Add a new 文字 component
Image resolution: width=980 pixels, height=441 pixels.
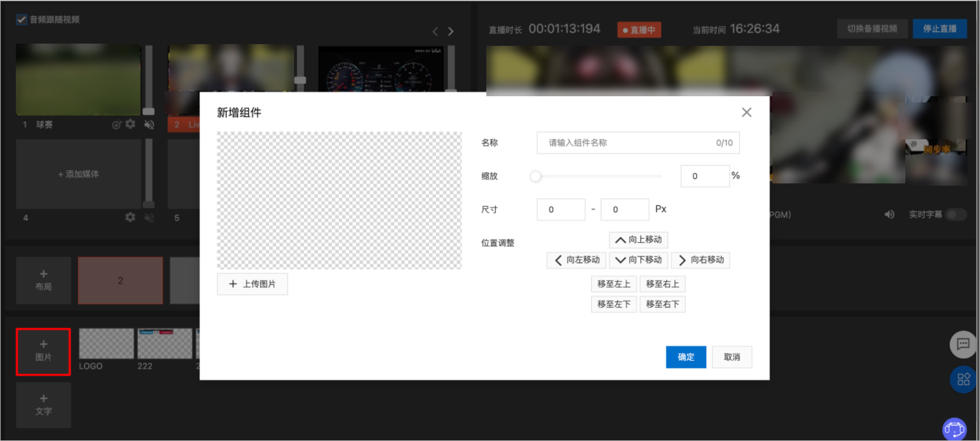pos(44,405)
